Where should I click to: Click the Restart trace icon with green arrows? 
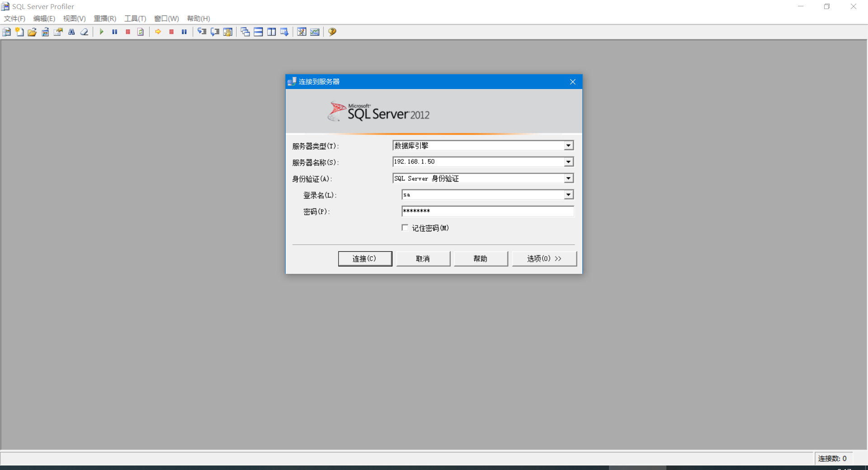(x=141, y=32)
